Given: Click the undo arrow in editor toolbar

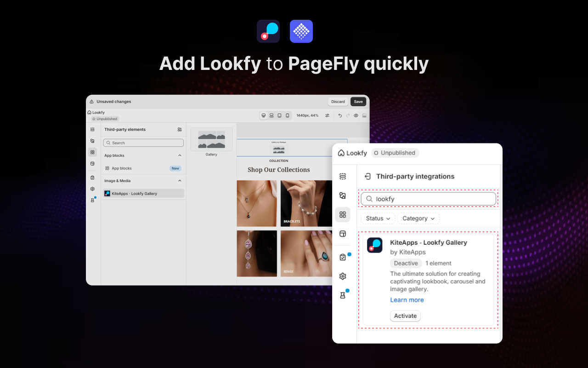Looking at the screenshot, I should [x=340, y=115].
